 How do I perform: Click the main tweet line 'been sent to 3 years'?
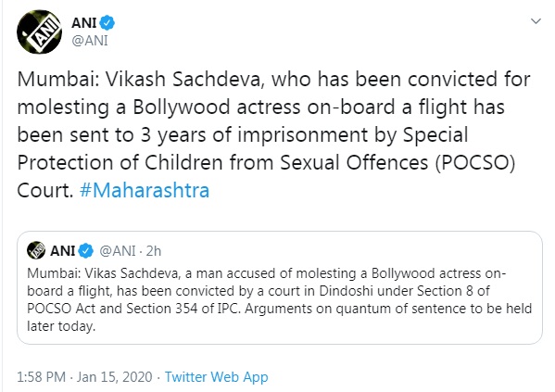[x=243, y=135]
